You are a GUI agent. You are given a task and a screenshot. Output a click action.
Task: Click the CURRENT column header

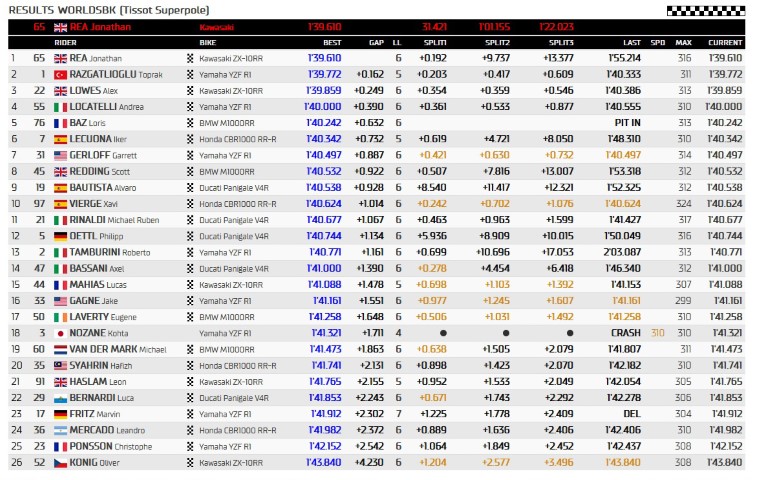725,44
